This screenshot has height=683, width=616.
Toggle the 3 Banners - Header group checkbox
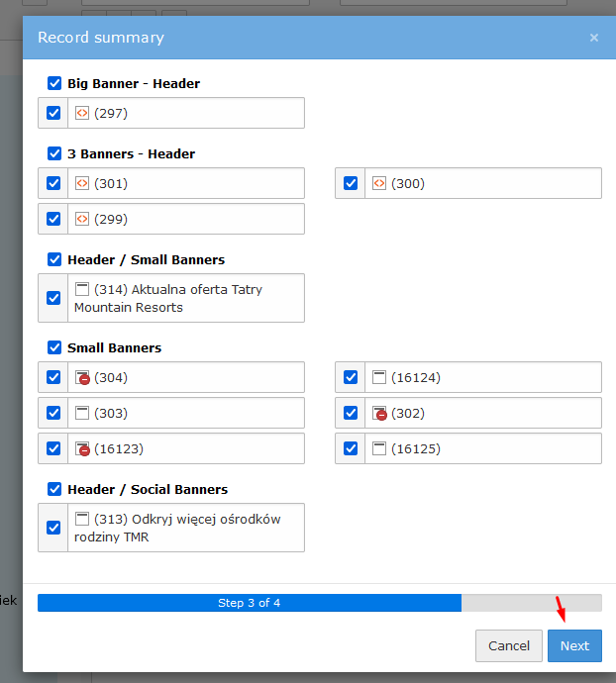54,153
